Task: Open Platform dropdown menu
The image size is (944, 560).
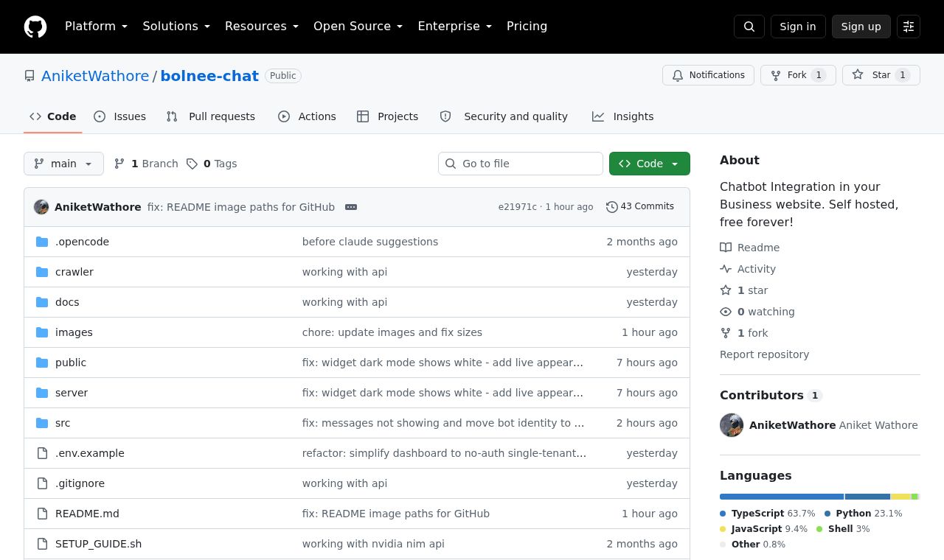Action: [97, 27]
